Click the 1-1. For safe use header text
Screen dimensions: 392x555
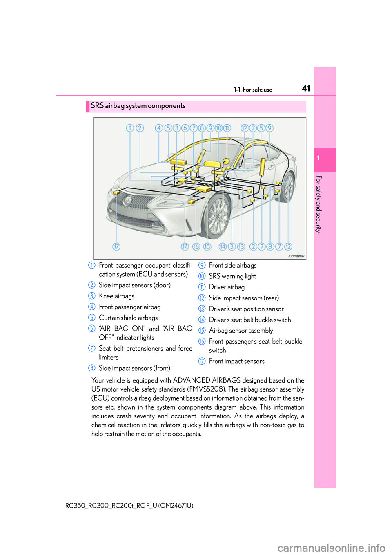[253, 90]
